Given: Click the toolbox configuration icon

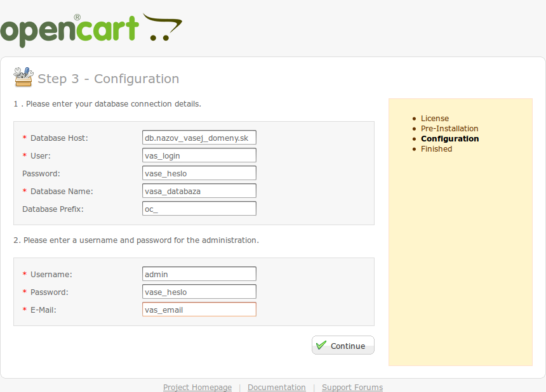Looking at the screenshot, I should tap(23, 77).
